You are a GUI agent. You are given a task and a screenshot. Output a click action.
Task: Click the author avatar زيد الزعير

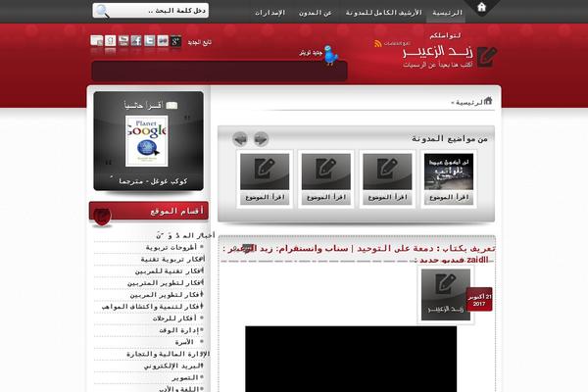(446, 295)
